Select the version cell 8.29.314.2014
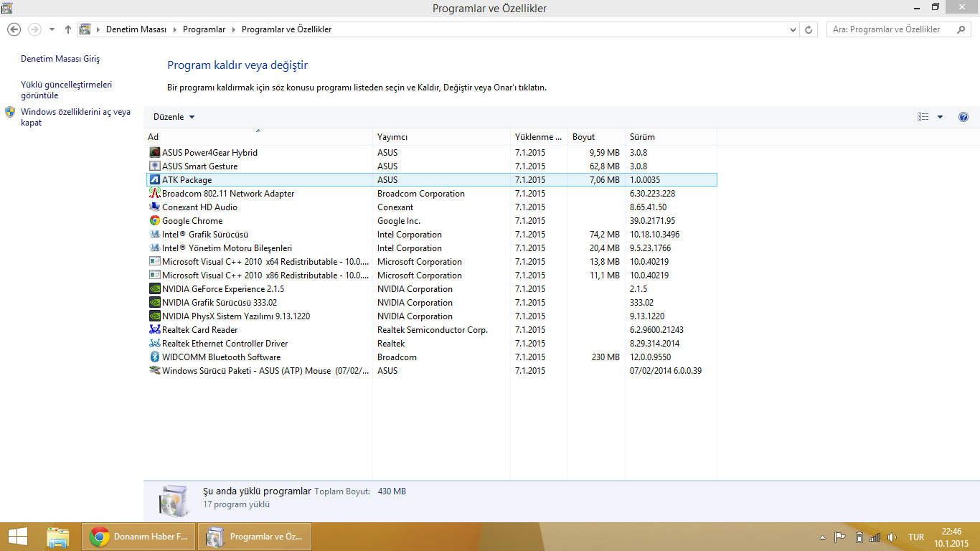The width and height of the screenshot is (980, 551). coord(654,343)
